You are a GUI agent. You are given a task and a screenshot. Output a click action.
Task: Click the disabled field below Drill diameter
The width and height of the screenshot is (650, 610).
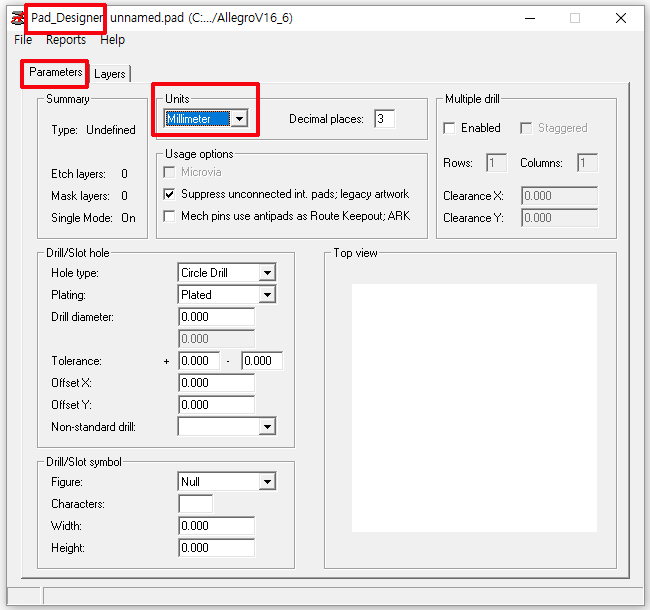pos(216,339)
